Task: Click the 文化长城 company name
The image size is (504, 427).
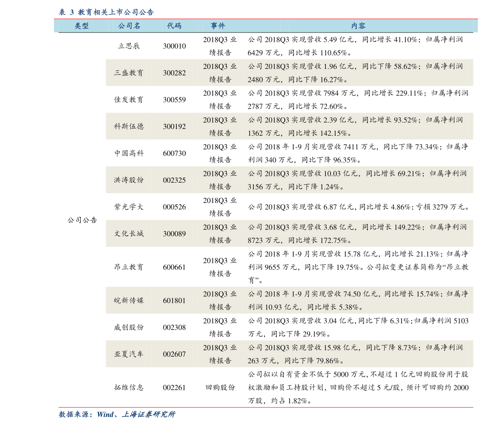Action: pos(129,234)
